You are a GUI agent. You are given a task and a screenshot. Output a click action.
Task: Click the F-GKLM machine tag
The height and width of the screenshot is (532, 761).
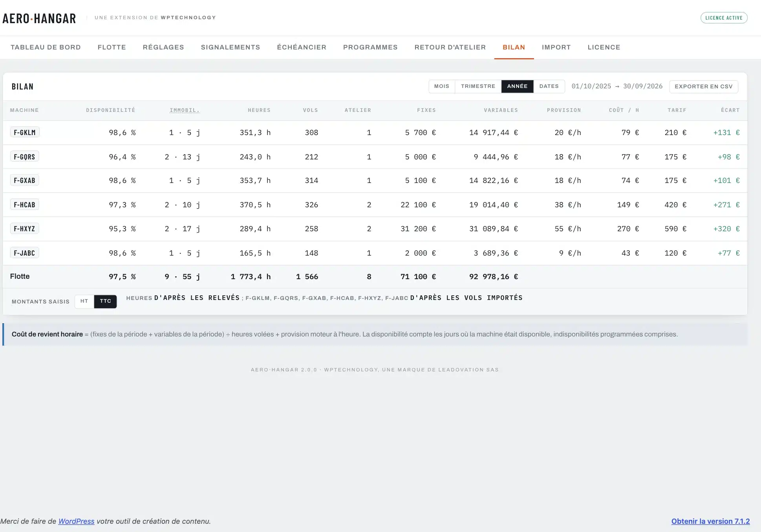pos(25,132)
